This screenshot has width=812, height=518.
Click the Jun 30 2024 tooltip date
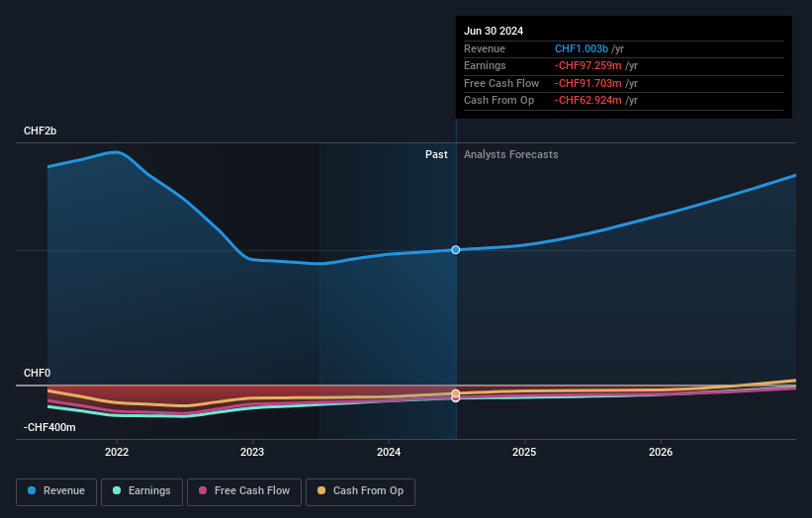[494, 31]
